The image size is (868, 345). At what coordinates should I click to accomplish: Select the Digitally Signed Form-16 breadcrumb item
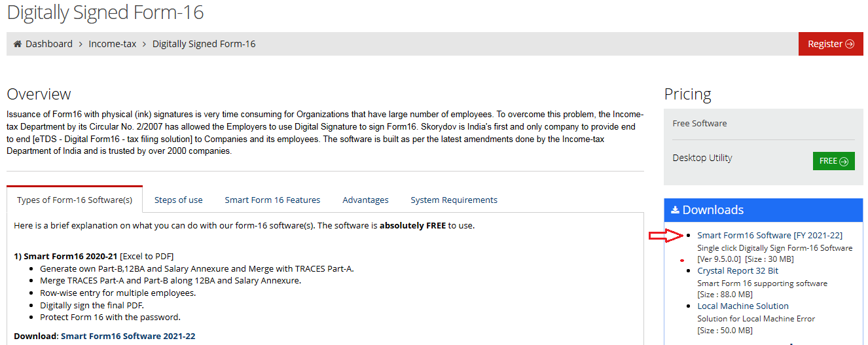(204, 44)
